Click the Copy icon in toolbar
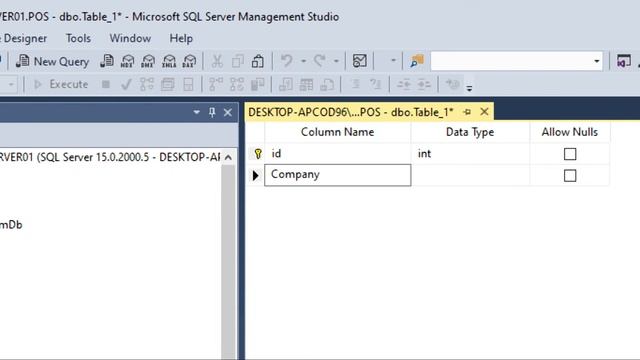Screen dimensions: 640x360 [x=238, y=61]
